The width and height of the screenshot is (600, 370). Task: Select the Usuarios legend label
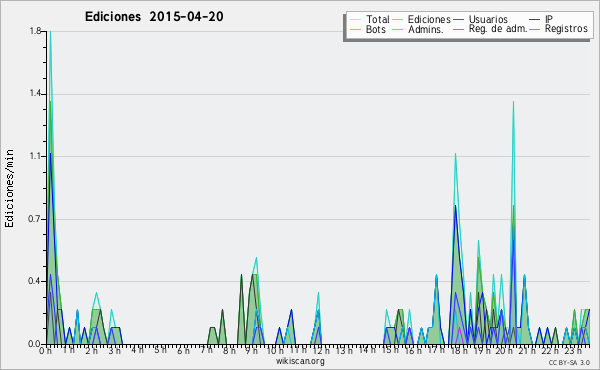click(x=488, y=20)
